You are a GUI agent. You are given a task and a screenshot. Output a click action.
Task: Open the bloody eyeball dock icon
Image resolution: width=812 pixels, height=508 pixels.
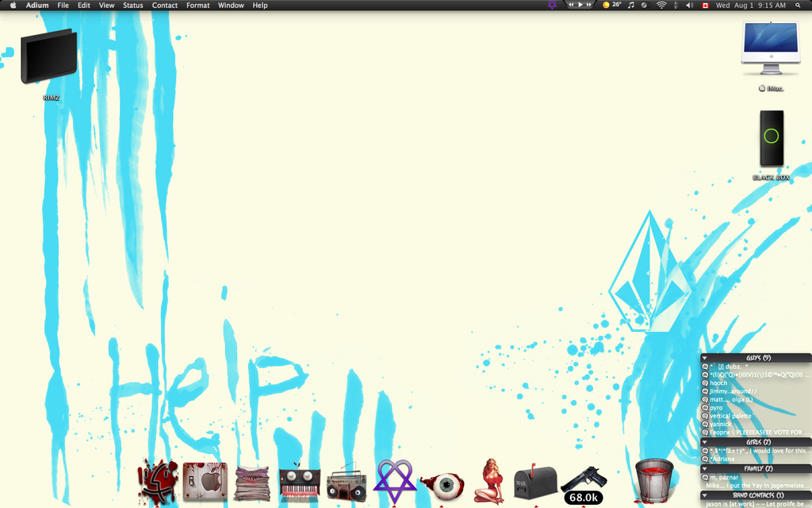(x=442, y=487)
